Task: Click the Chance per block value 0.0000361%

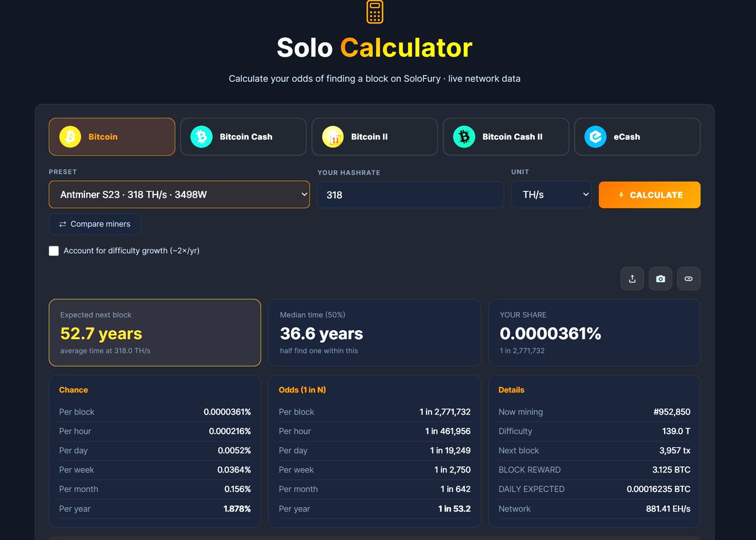Action: (x=227, y=412)
